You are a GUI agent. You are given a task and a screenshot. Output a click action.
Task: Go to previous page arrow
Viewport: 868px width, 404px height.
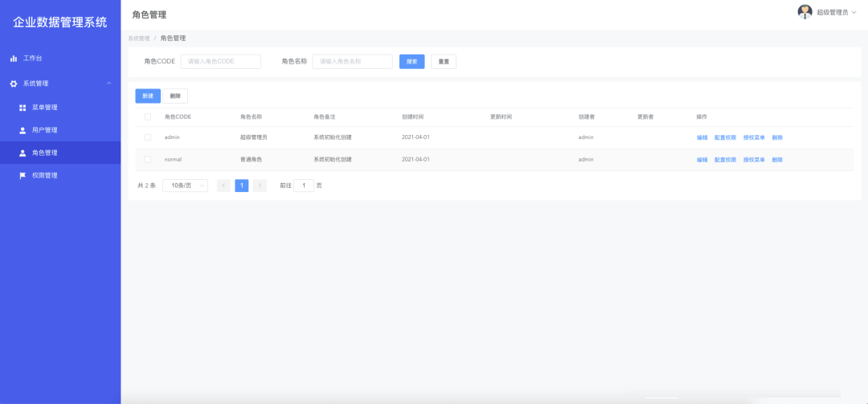(x=223, y=186)
